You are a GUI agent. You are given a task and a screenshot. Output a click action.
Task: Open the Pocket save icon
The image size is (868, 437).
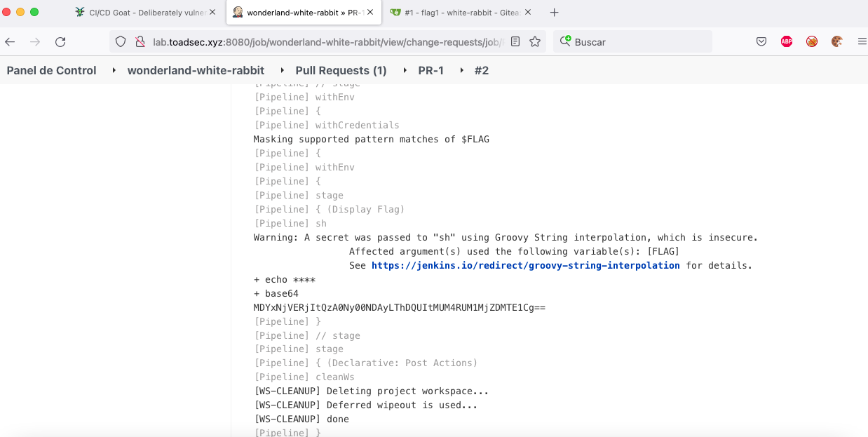click(761, 42)
